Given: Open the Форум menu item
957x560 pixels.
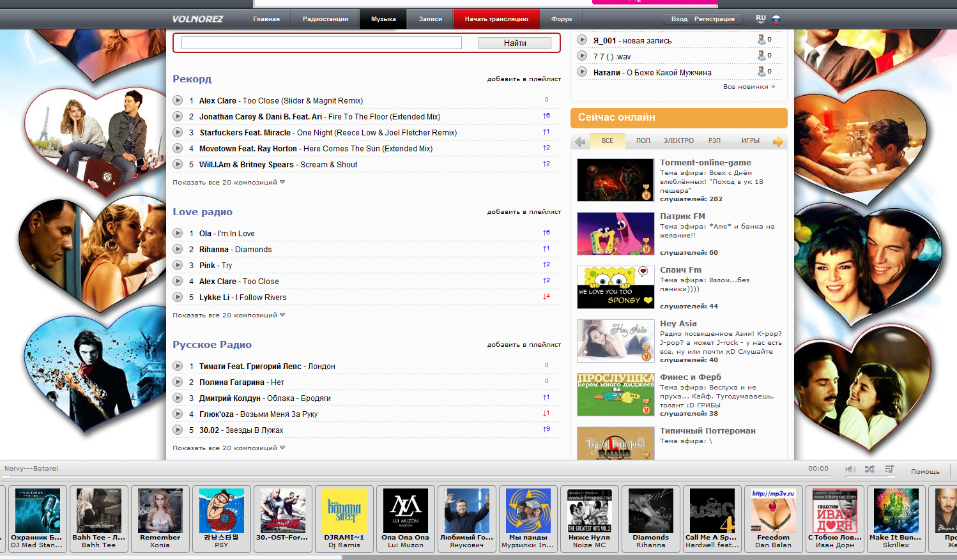Looking at the screenshot, I should [562, 19].
